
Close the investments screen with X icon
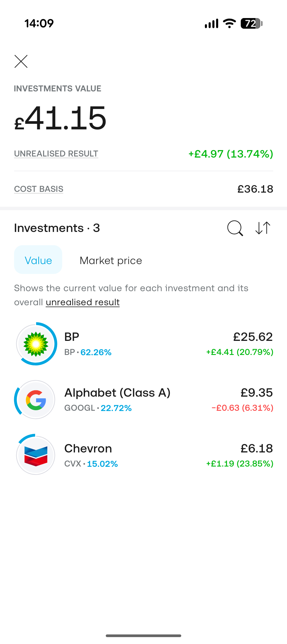[21, 61]
